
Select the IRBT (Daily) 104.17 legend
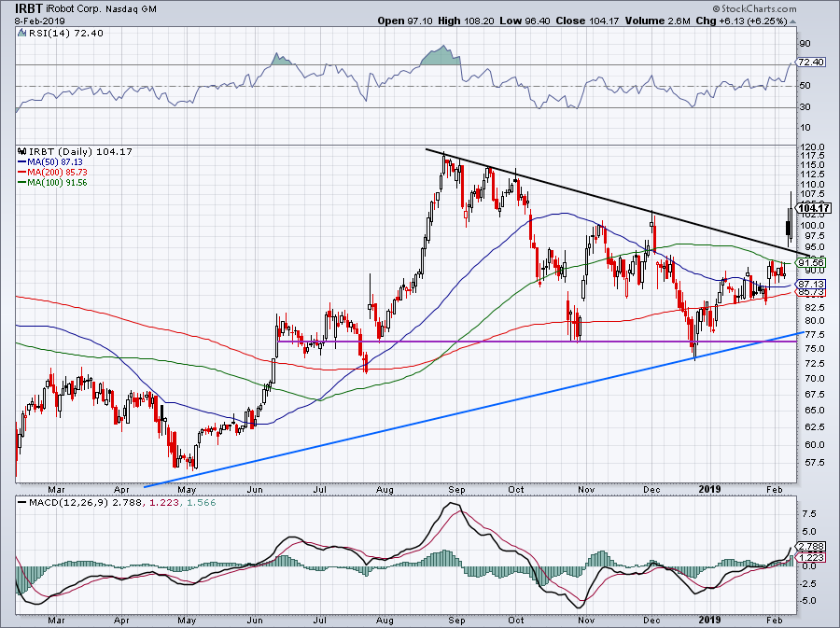80,151
